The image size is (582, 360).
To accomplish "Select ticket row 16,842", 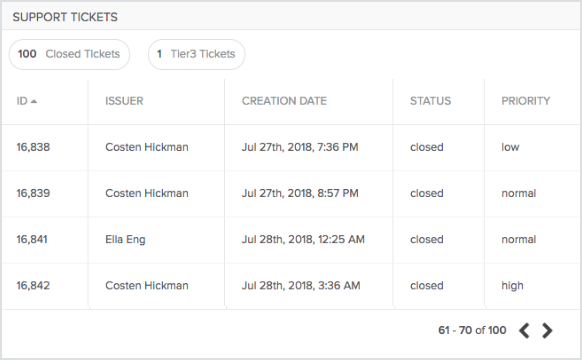I will tap(291, 285).
